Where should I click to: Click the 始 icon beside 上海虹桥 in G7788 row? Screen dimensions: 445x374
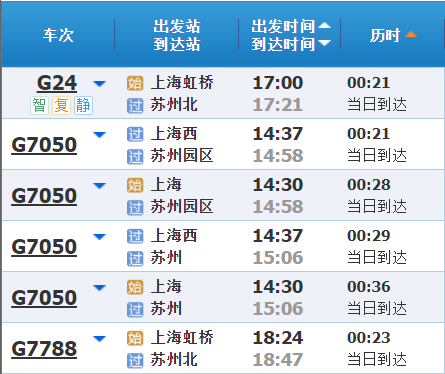coord(135,338)
